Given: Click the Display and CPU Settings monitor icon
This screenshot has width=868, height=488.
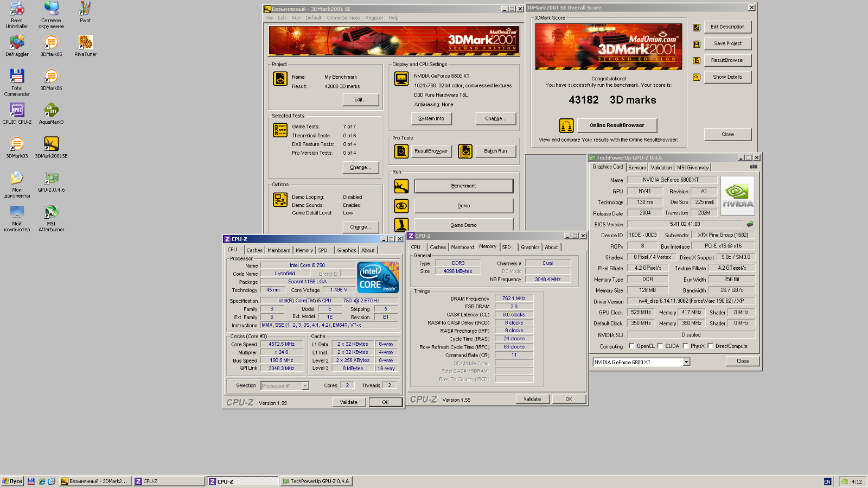Looking at the screenshot, I should pos(401,79).
